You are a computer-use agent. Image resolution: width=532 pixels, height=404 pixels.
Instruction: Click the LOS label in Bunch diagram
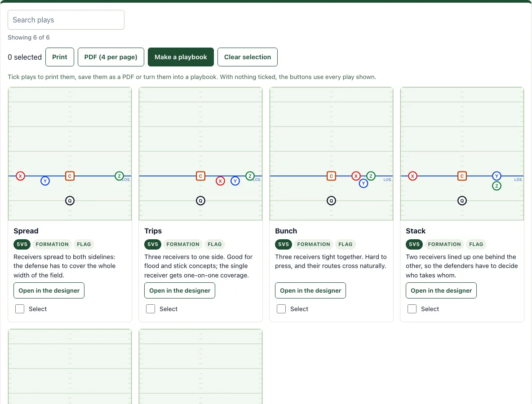(x=387, y=180)
